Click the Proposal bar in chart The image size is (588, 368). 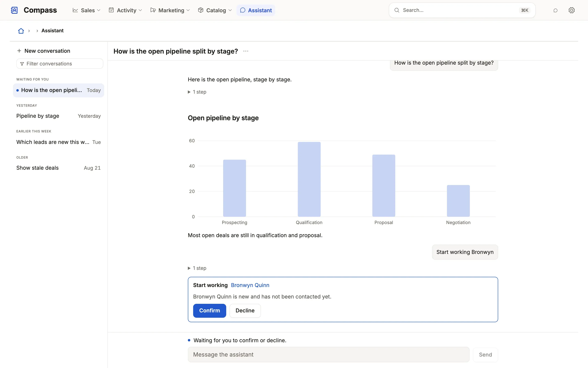point(384,186)
